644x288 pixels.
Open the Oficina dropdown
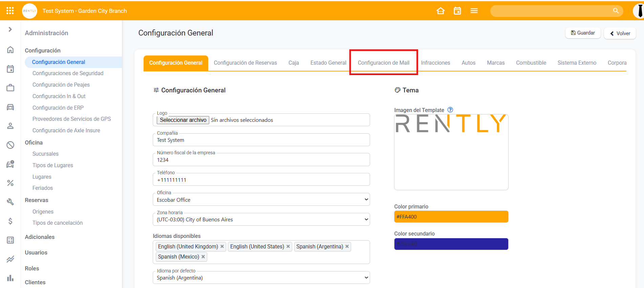coord(261,200)
